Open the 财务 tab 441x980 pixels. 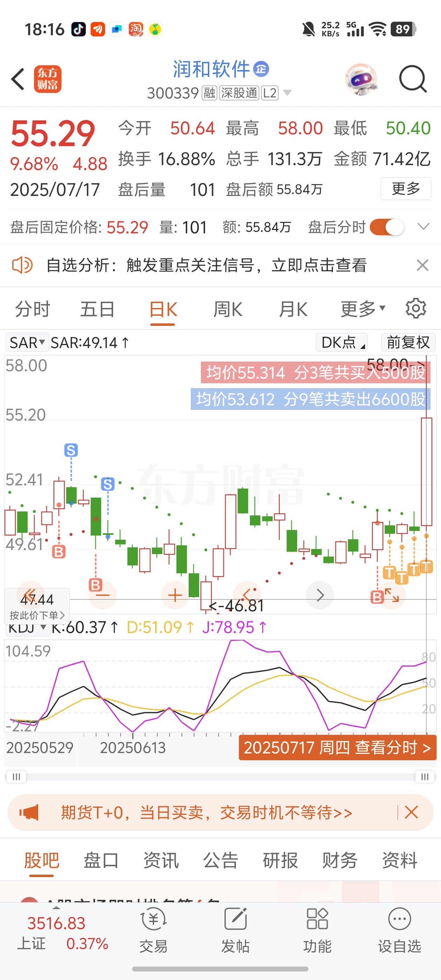pos(340,860)
